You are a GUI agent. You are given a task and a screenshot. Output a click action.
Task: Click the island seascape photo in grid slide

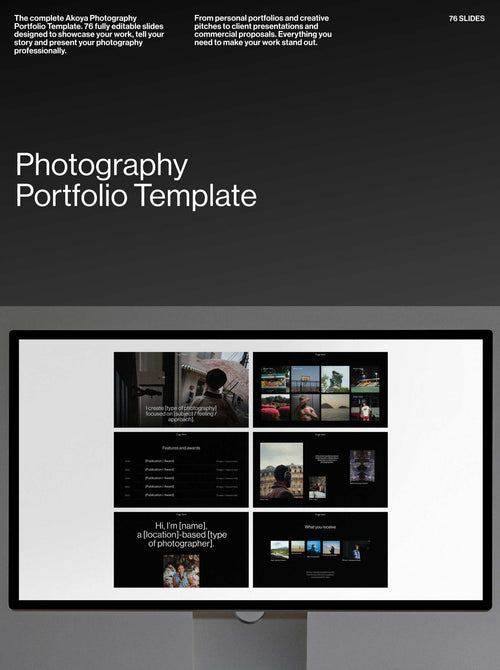click(x=335, y=407)
